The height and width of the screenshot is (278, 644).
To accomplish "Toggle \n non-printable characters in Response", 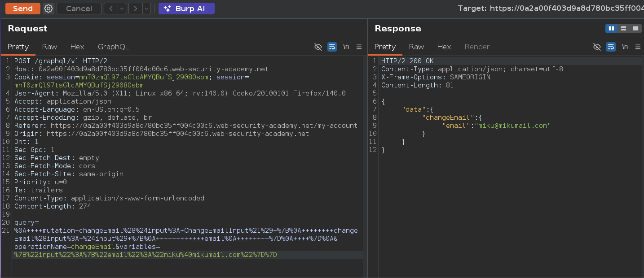I will tap(625, 47).
